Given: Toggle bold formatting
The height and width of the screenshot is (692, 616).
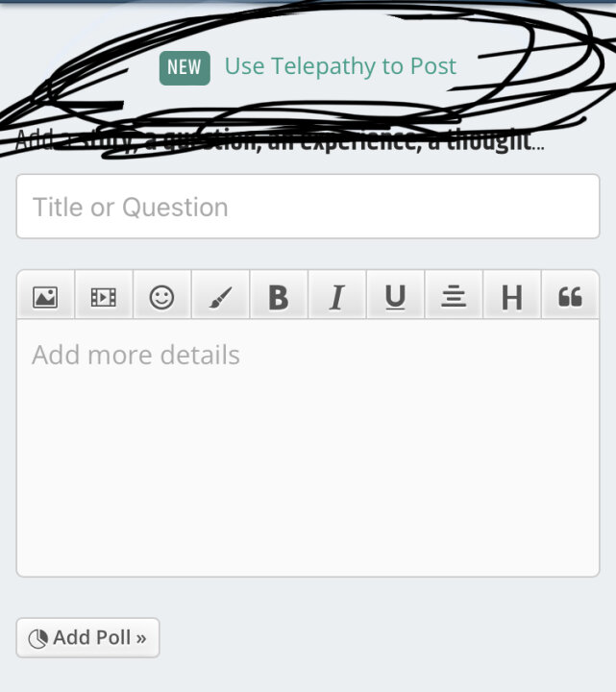Looking at the screenshot, I should tap(279, 297).
